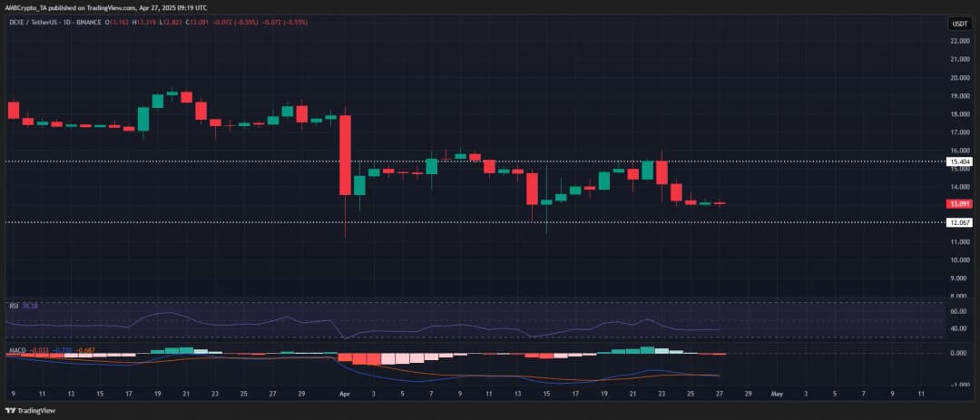
Task: Select the 12.067 price level label
Action: click(959, 222)
